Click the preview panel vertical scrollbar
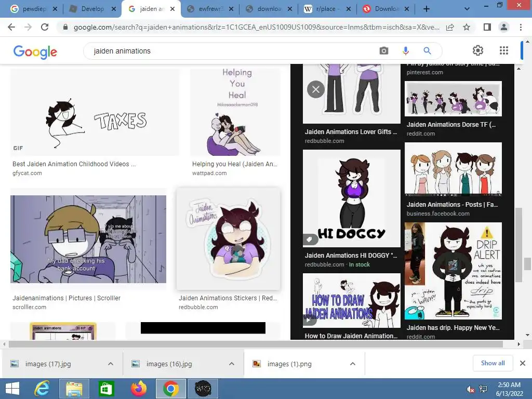Viewport: 532px width, 399px height. tap(519, 244)
